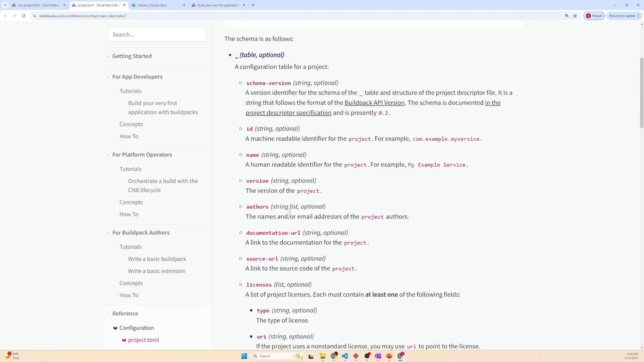The height and width of the screenshot is (362, 644).
Task: Go forward to the next page
Action: (14, 16)
